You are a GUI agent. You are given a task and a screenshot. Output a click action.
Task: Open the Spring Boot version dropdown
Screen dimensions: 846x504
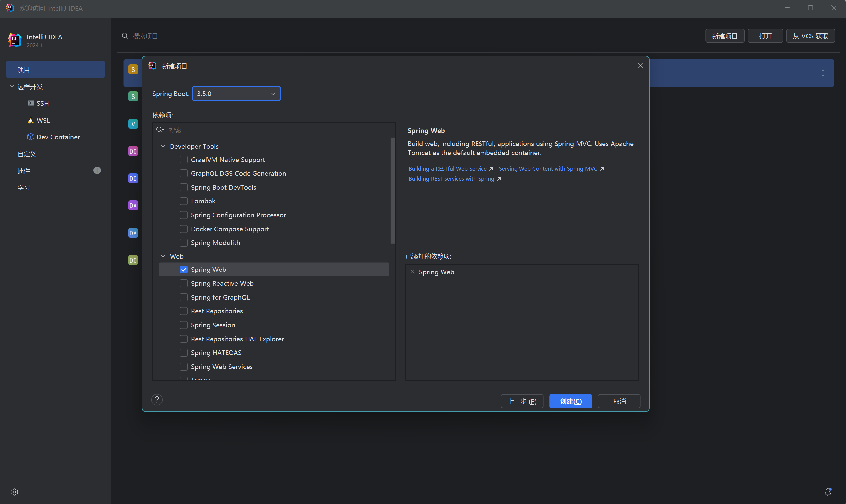236,94
